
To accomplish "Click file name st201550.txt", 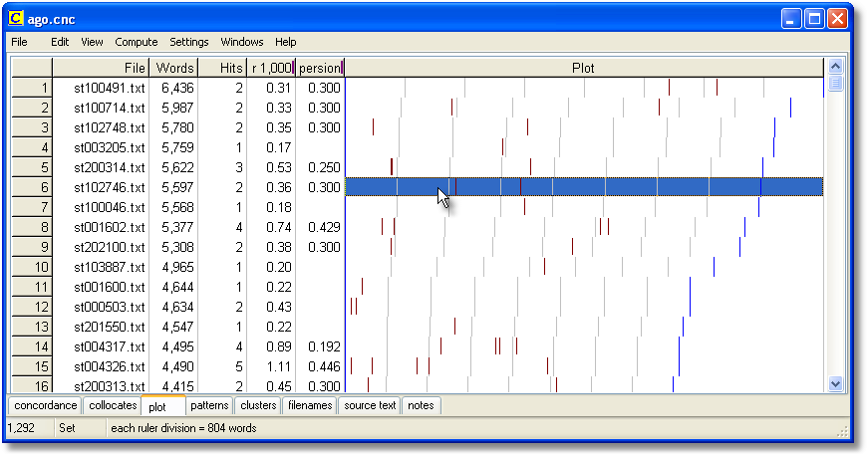I will [109, 327].
